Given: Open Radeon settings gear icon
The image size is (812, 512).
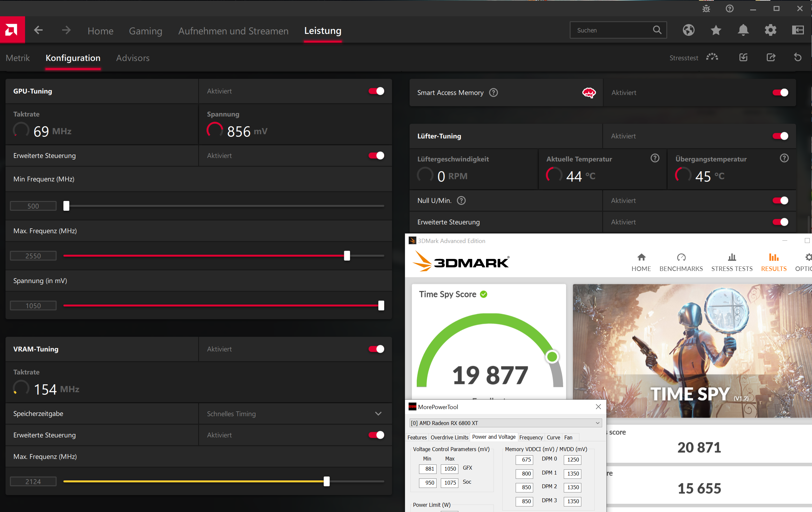Looking at the screenshot, I should tap(770, 30).
